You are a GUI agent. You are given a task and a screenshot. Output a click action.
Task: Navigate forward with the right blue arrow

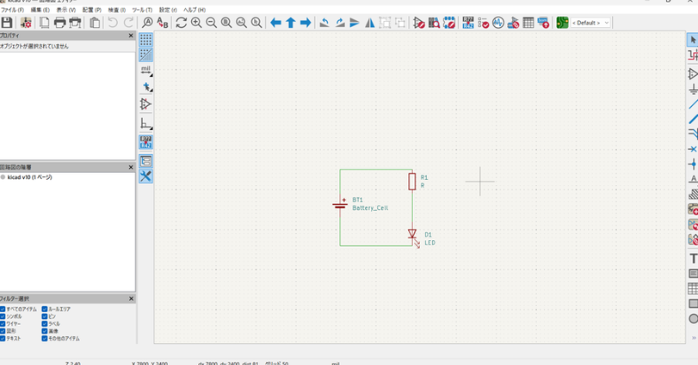click(305, 22)
